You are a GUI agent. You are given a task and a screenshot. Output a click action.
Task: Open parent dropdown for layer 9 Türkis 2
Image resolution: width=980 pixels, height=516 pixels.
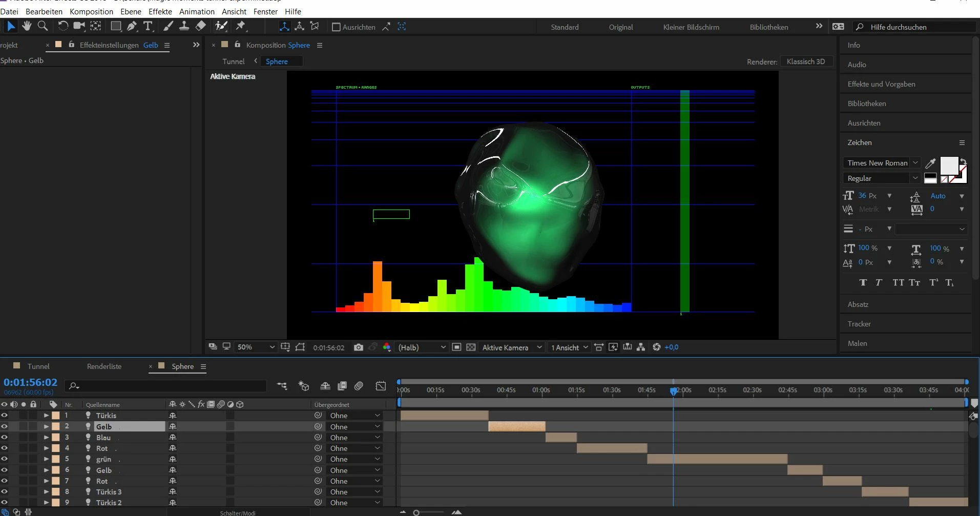tap(355, 503)
